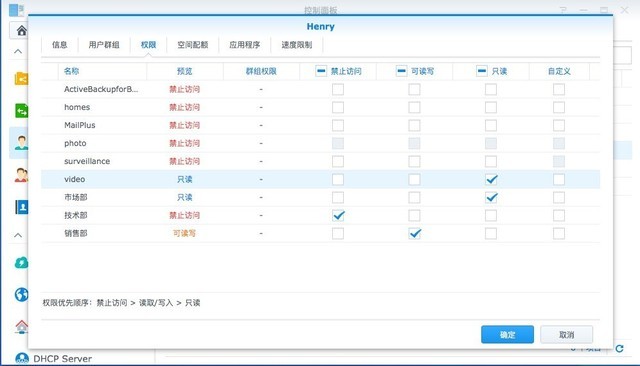Switch to the 信息 tab

(x=60, y=45)
